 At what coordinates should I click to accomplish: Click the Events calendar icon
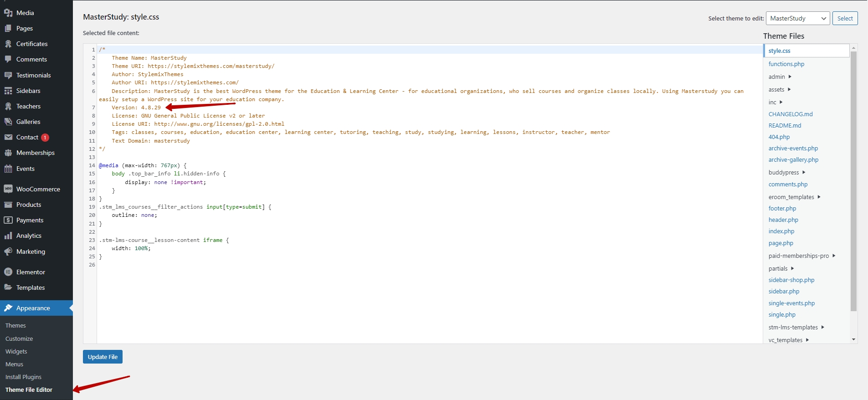click(x=8, y=169)
